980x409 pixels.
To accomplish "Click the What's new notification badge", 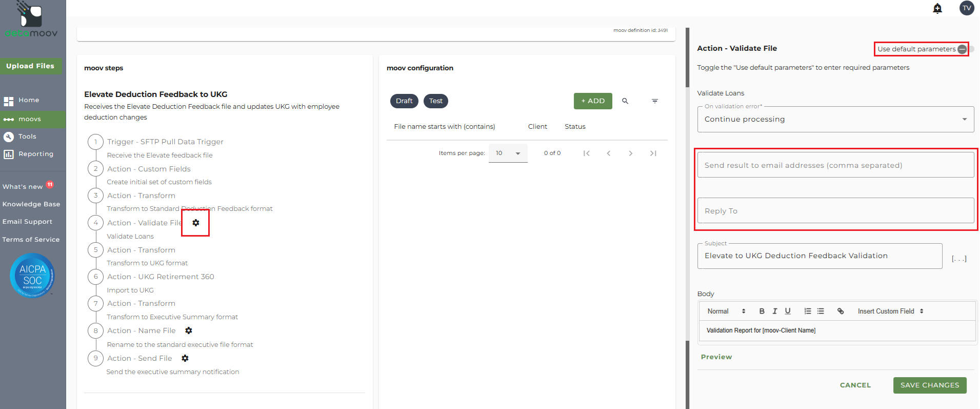I will 50,185.
